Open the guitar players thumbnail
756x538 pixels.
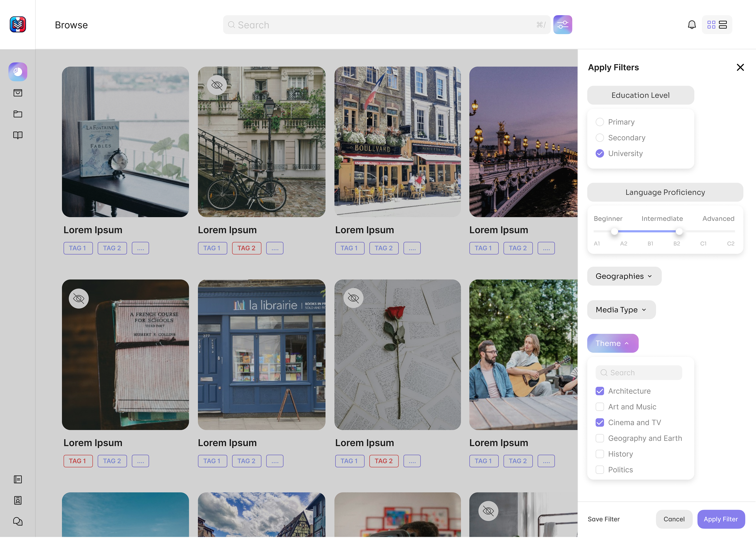tap(523, 355)
